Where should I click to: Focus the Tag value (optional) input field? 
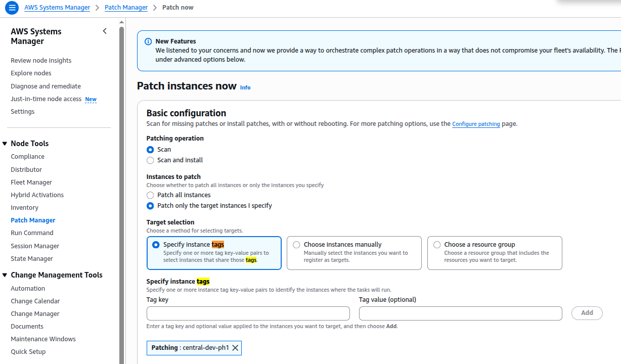click(460, 313)
